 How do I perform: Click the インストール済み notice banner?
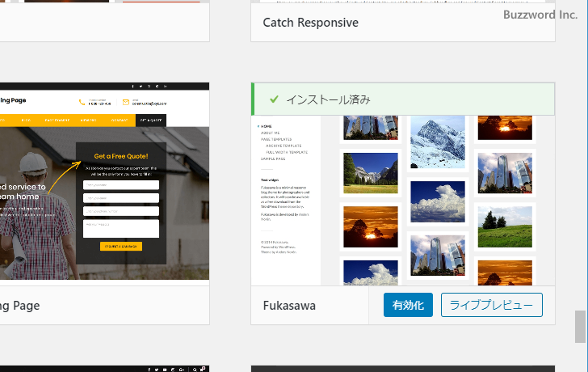click(404, 99)
